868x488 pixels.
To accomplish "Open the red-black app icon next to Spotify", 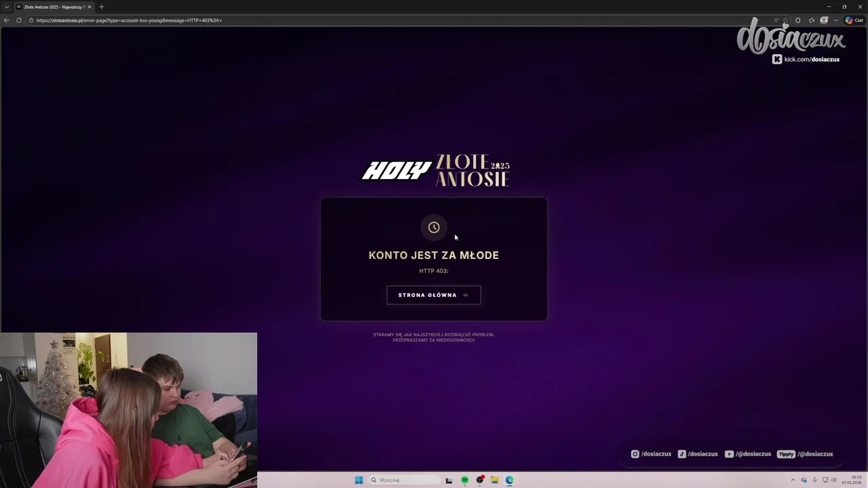I will click(480, 480).
